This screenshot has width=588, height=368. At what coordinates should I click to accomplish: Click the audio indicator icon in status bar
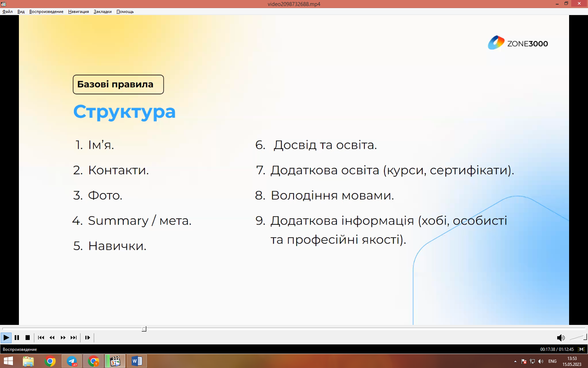(x=581, y=349)
